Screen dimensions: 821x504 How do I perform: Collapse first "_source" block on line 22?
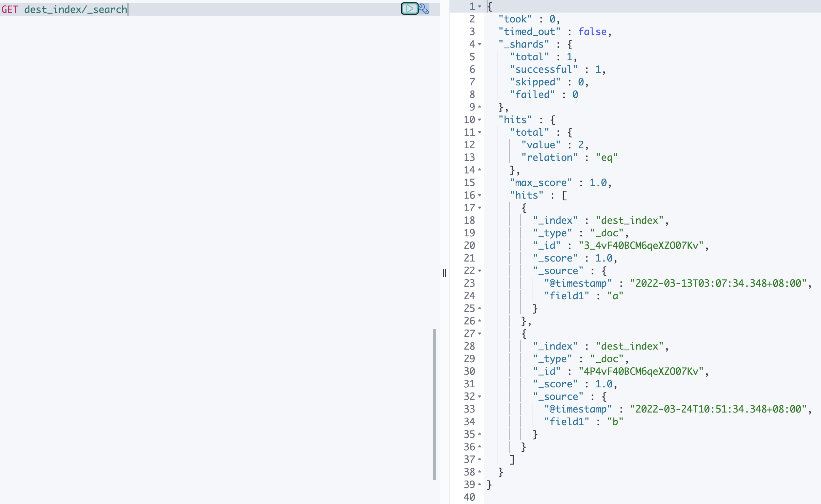point(480,271)
